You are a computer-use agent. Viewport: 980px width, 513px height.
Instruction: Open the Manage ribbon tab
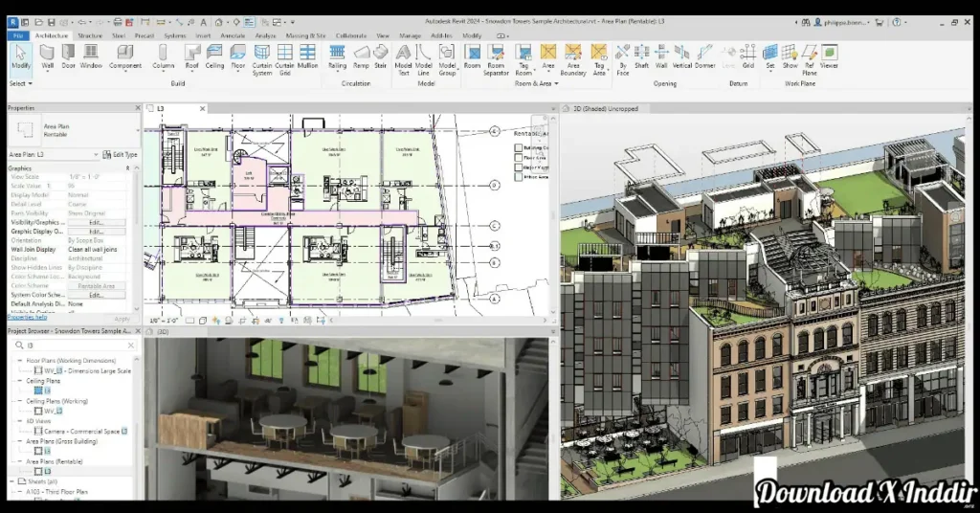[410, 35]
